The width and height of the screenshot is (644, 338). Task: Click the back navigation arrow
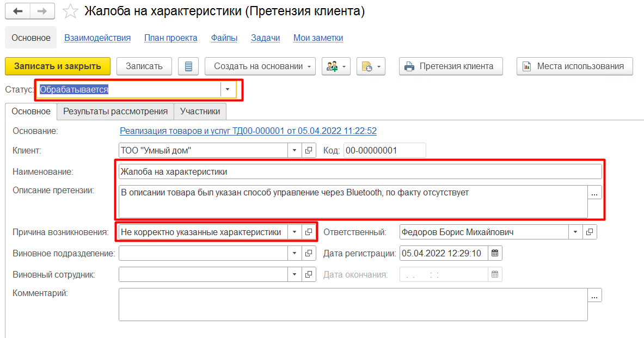point(18,11)
